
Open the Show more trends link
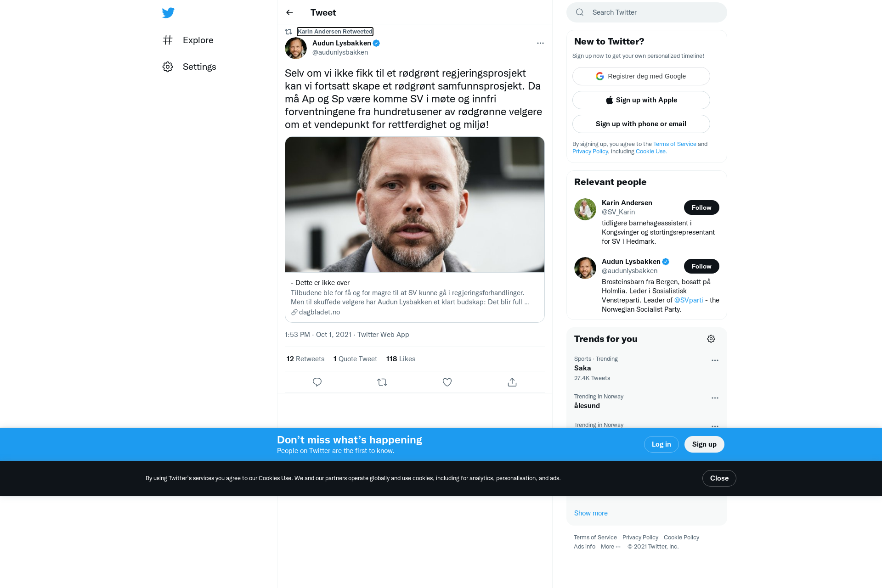click(591, 513)
